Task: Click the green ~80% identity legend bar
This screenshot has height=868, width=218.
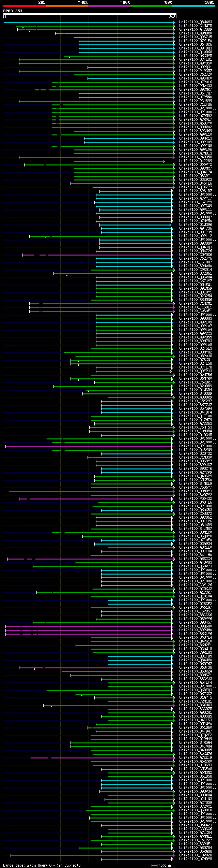Action: tap(151, 6)
